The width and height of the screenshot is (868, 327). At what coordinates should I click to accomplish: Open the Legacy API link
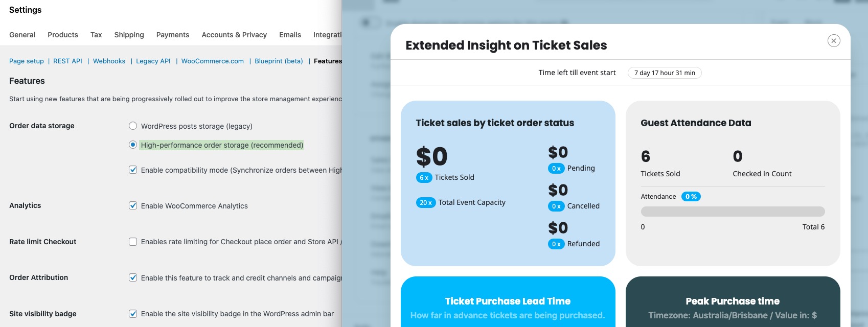click(153, 61)
